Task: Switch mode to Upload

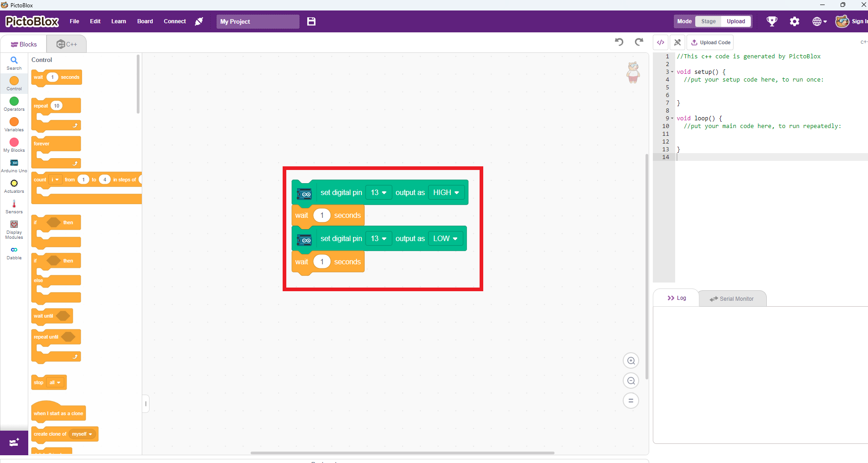Action: [x=735, y=21]
